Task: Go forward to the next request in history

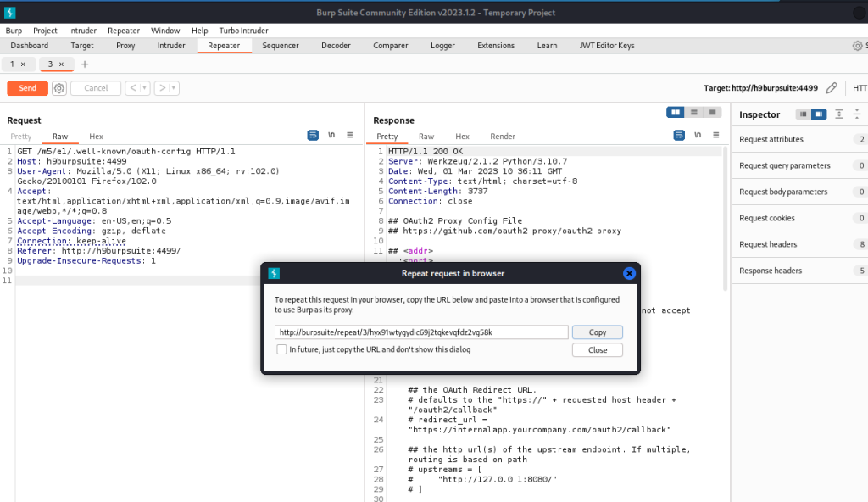Action: click(x=162, y=88)
